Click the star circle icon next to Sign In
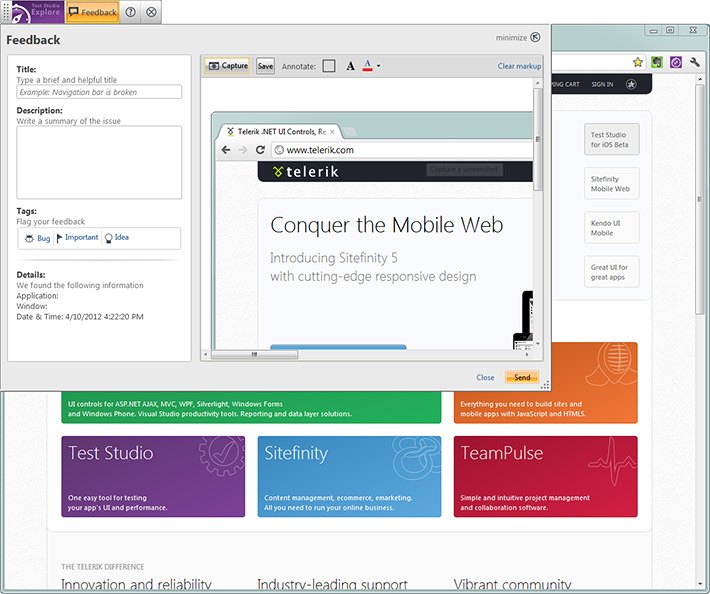The height and width of the screenshot is (594, 710). pyautogui.click(x=631, y=84)
